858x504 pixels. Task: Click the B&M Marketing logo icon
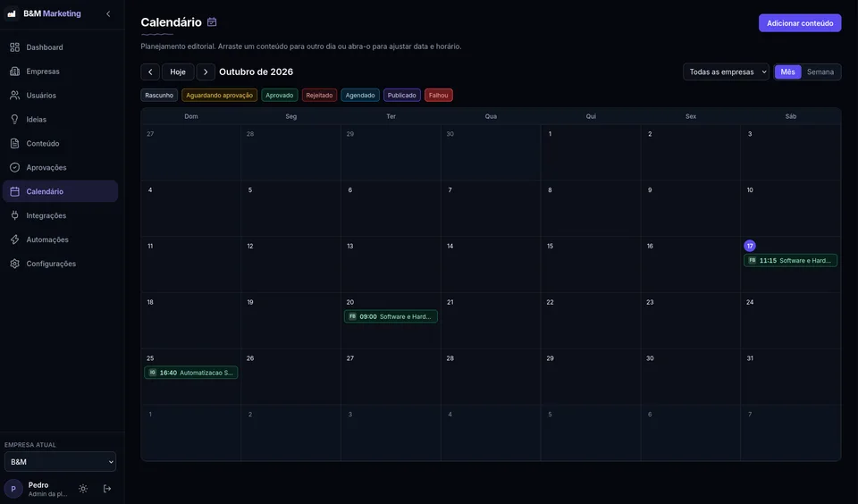click(12, 13)
